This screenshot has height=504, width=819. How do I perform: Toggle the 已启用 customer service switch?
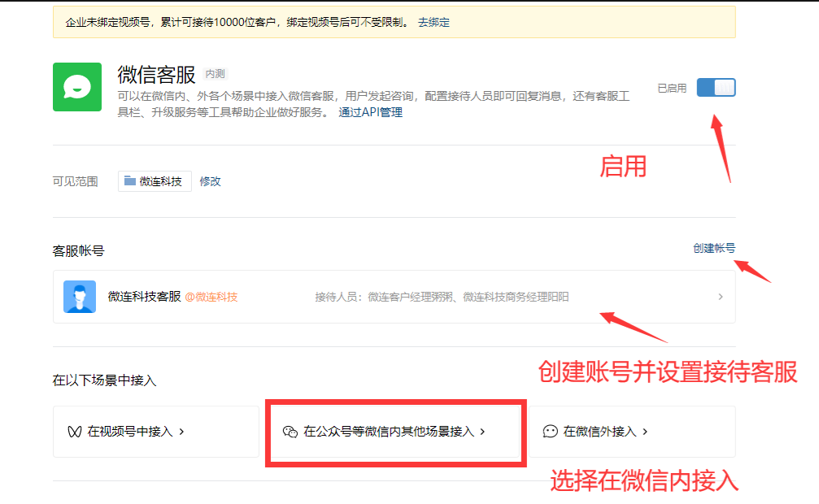pos(716,88)
